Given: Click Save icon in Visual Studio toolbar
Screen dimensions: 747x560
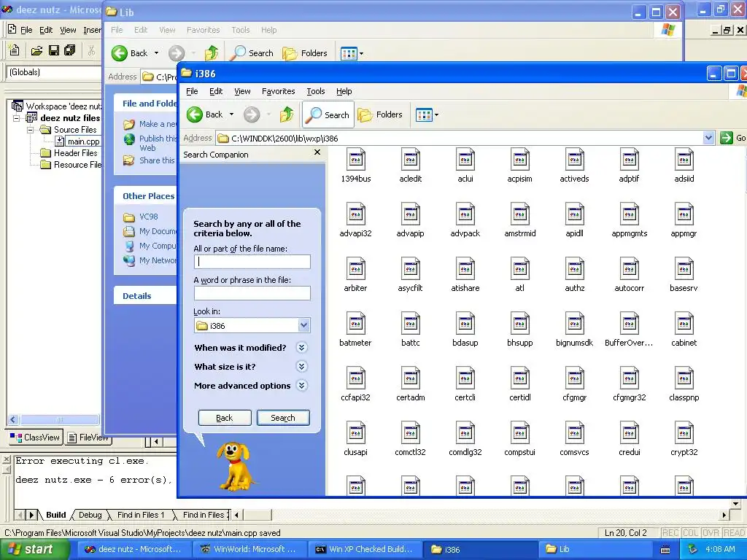Looking at the screenshot, I should pyautogui.click(x=54, y=50).
